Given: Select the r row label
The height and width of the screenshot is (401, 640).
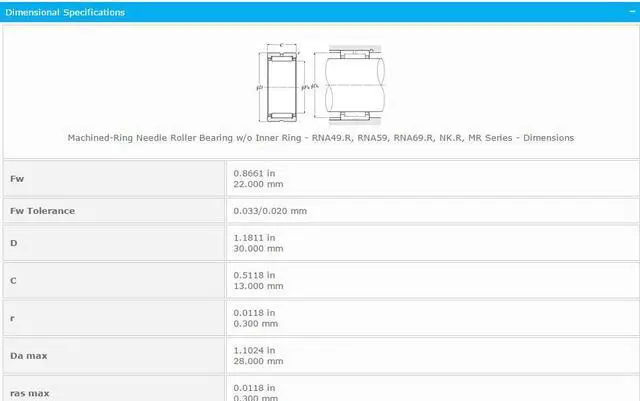Looking at the screenshot, I should pos(12,319).
